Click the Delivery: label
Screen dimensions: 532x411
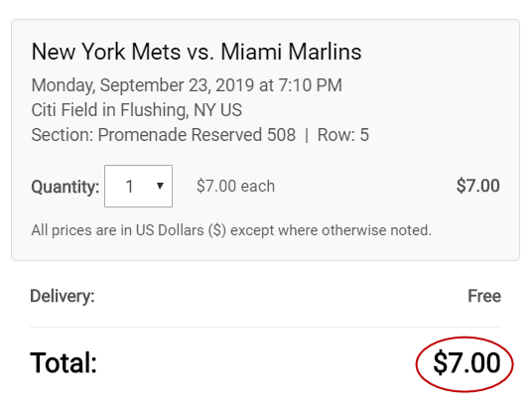[63, 296]
